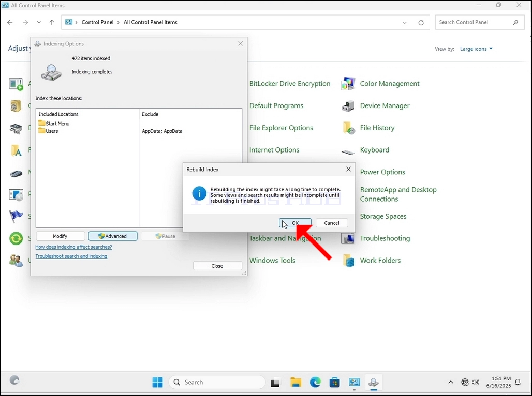Switch to Indexing Options taskbar icon
The image size is (532, 396).
[374, 383]
